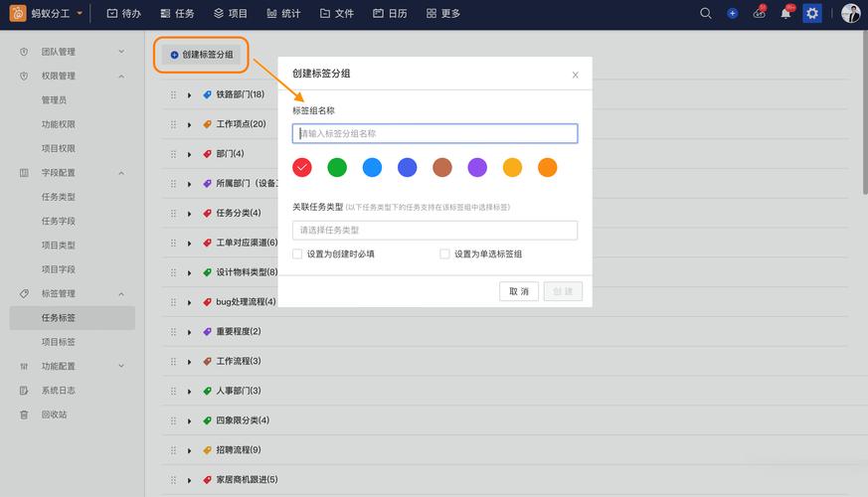Click the tag icon of 招聘流程(9)
Screen dimensions: 868x497
coord(207,450)
